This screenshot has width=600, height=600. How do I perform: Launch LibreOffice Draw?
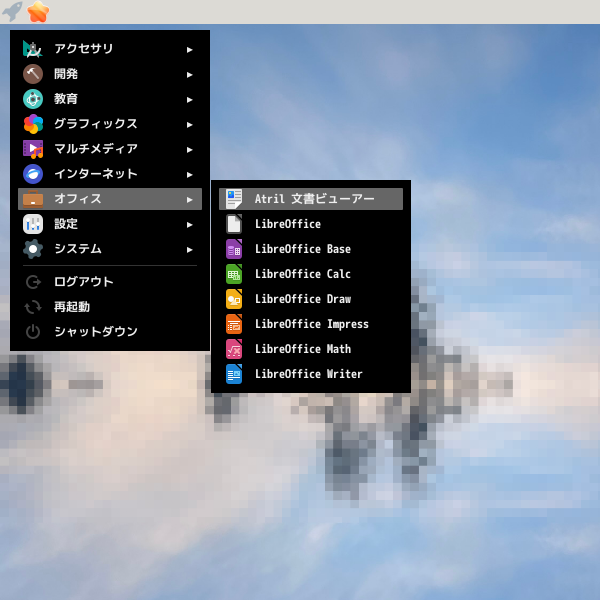(311, 299)
